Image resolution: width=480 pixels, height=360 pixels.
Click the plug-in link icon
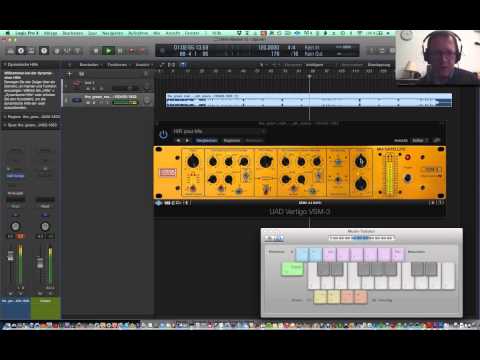(436, 140)
